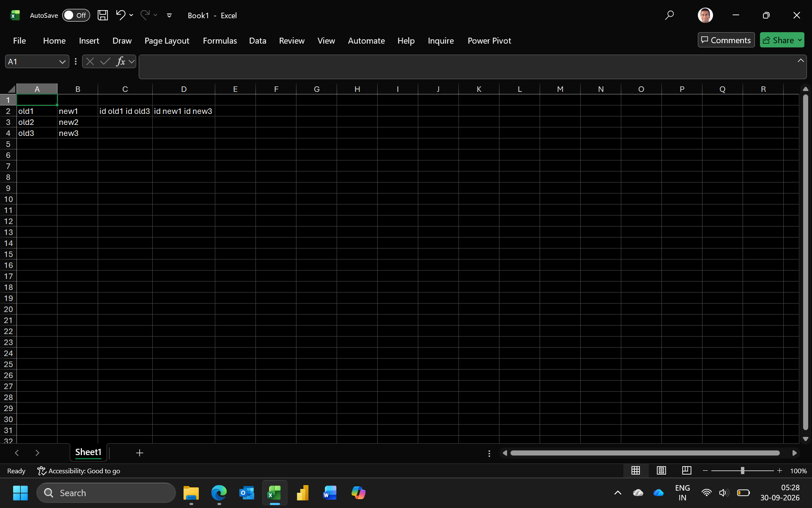This screenshot has height=508, width=812.
Task: Click the search magnifier icon in the title bar
Action: click(669, 15)
